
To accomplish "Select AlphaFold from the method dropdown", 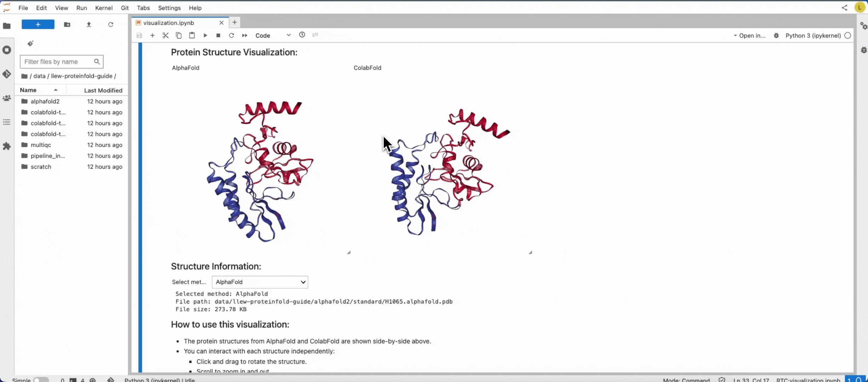I will coord(259,282).
